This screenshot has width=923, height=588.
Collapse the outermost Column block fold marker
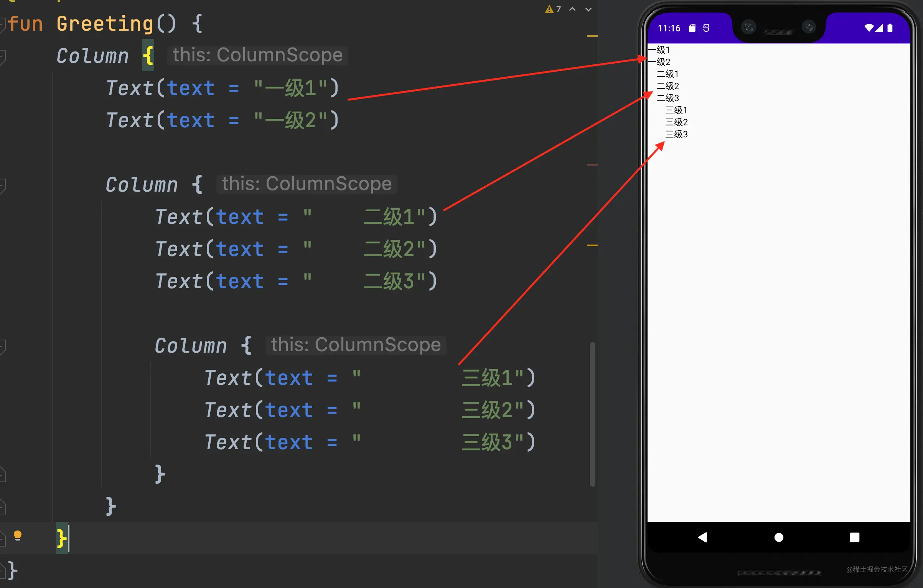(2, 56)
